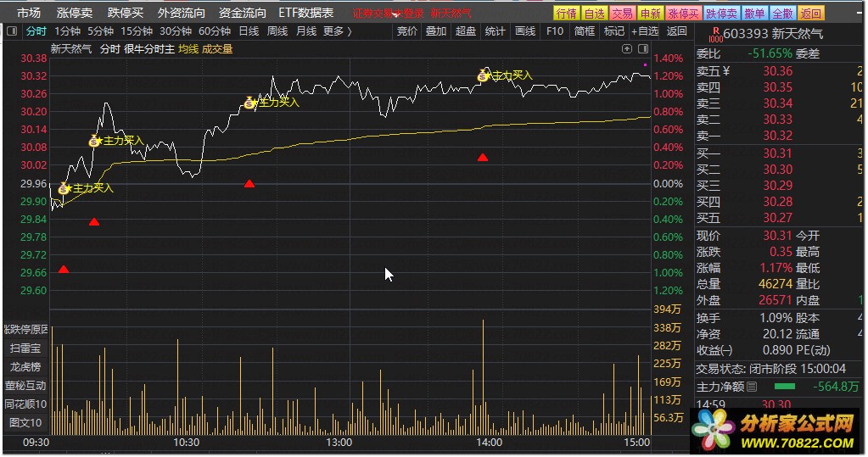Image resolution: width=868 pixels, height=457 pixels.
Task: Switch to the 60分钟 period tab
Action: click(x=214, y=31)
